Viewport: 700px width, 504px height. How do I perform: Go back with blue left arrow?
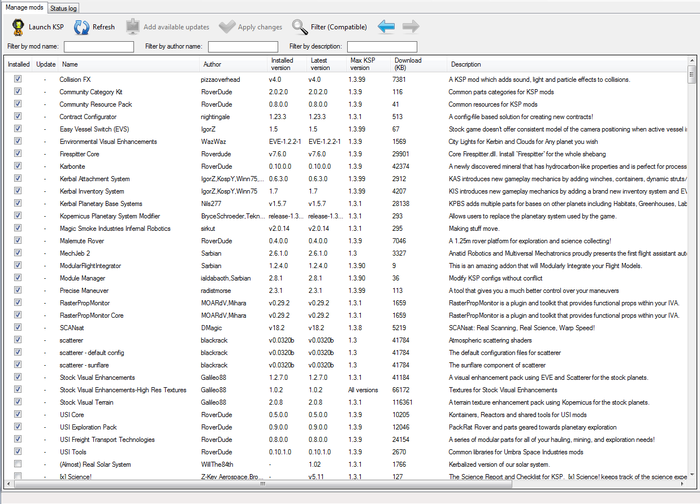pos(386,27)
